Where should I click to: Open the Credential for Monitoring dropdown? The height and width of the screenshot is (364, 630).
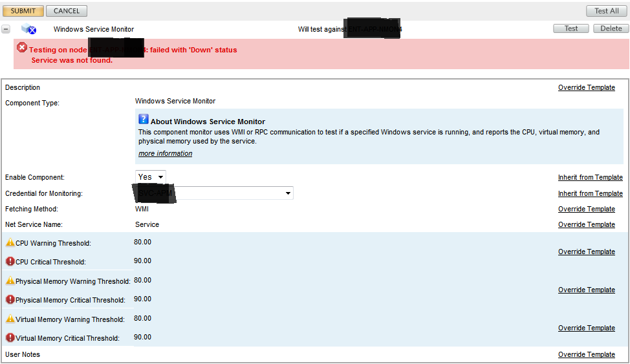(214, 193)
